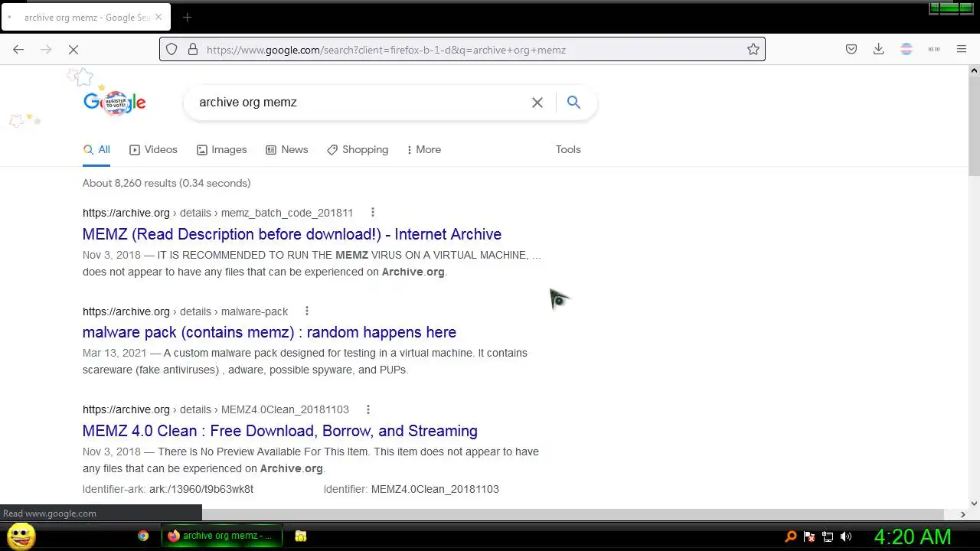The height and width of the screenshot is (551, 980).
Task: Open options for the malware-pack result
Action: 307,311
